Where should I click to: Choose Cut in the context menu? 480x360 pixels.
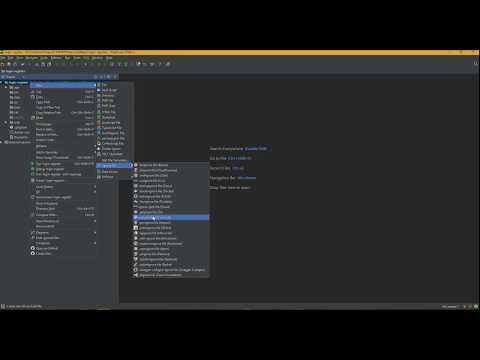coord(63,92)
